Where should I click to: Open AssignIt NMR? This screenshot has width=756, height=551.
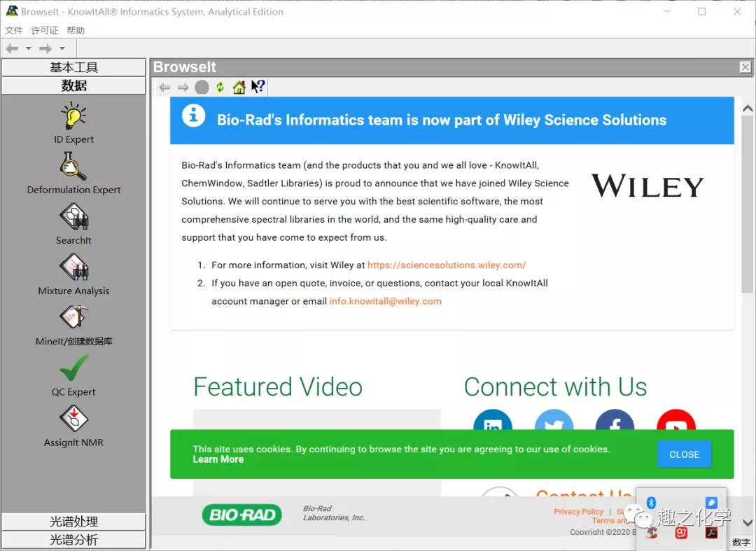pos(73,426)
